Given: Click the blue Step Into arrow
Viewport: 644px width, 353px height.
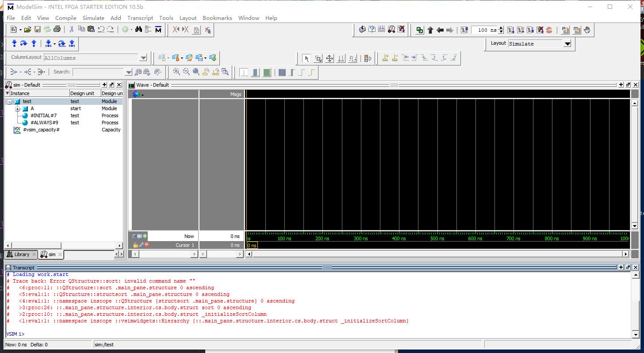Looking at the screenshot, I should click(14, 43).
